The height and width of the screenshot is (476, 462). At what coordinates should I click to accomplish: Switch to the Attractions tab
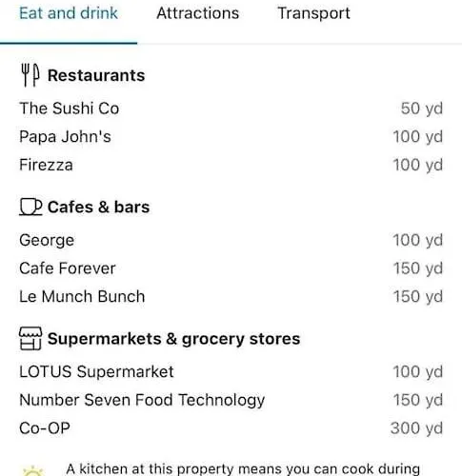tap(198, 13)
